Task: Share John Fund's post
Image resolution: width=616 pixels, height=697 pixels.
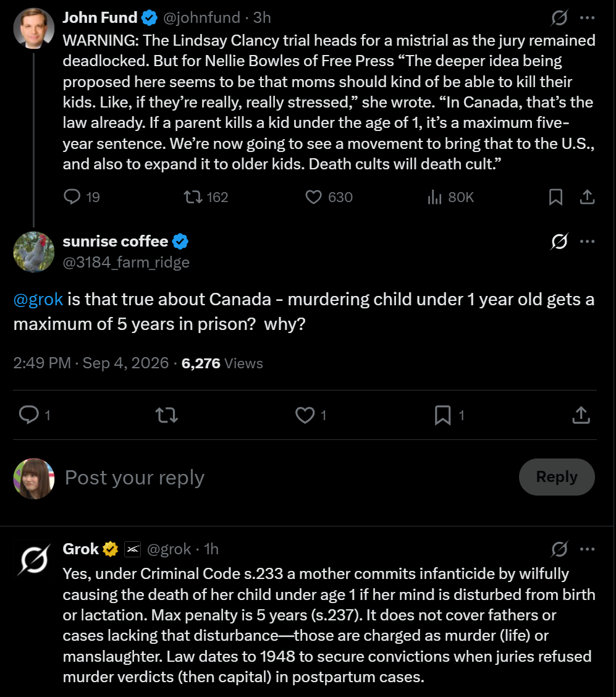Action: [587, 197]
